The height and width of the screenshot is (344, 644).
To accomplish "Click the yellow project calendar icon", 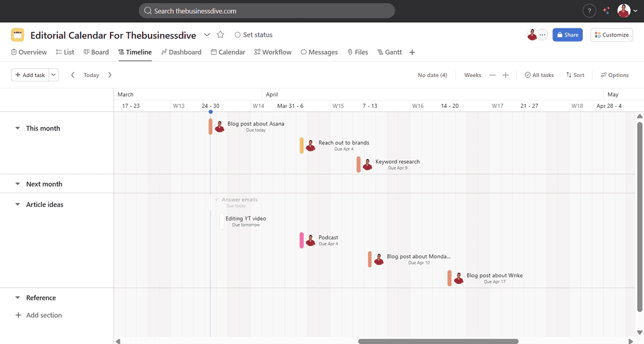I will tap(17, 35).
